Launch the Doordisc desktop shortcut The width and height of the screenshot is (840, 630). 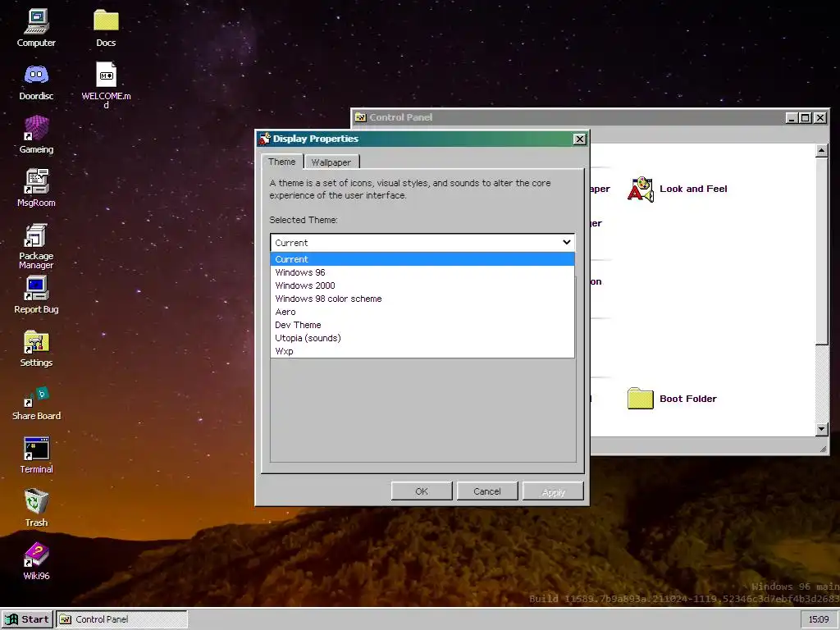[36, 81]
